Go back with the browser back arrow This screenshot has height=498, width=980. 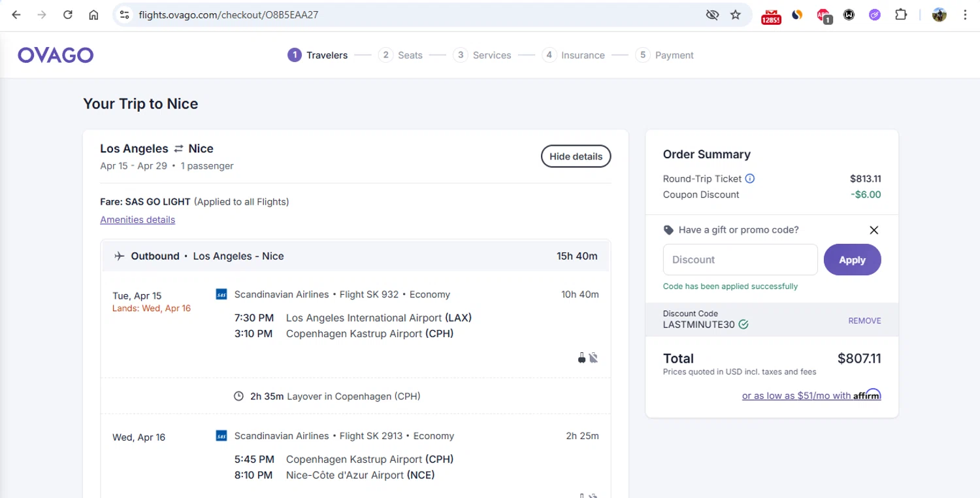tap(16, 14)
